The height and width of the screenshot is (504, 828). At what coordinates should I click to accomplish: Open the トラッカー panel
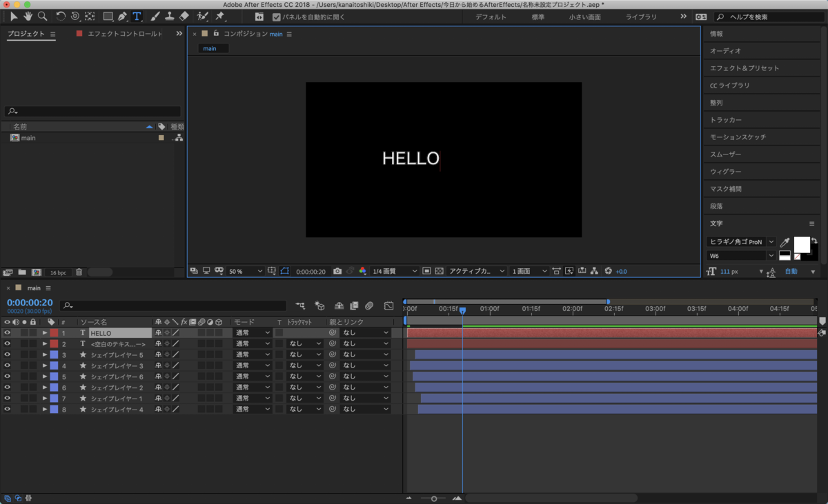click(x=726, y=120)
